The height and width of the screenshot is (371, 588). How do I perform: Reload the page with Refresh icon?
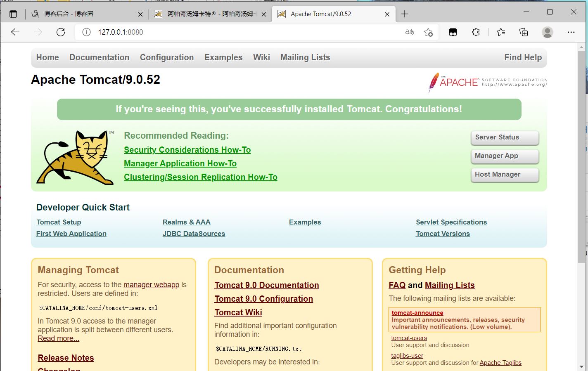coord(61,32)
